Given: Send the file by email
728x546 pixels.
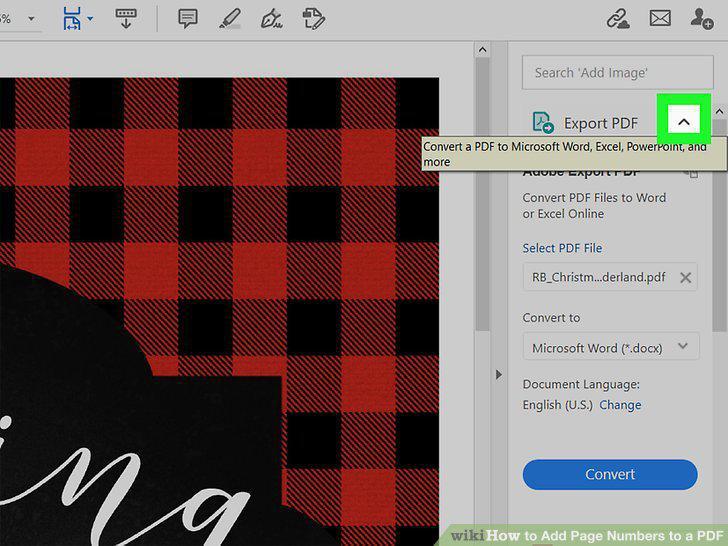Looking at the screenshot, I should coord(660,19).
